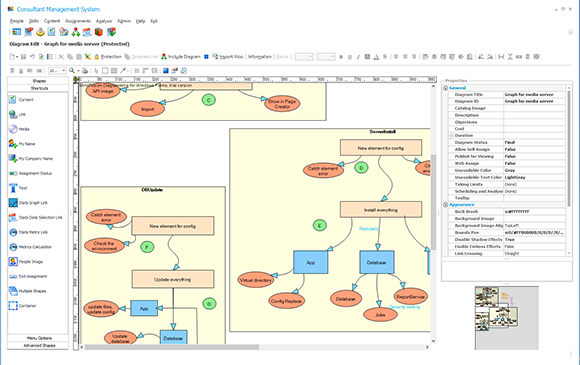The image size is (580, 365).
Task: Click the Information button
Action: tap(260, 57)
